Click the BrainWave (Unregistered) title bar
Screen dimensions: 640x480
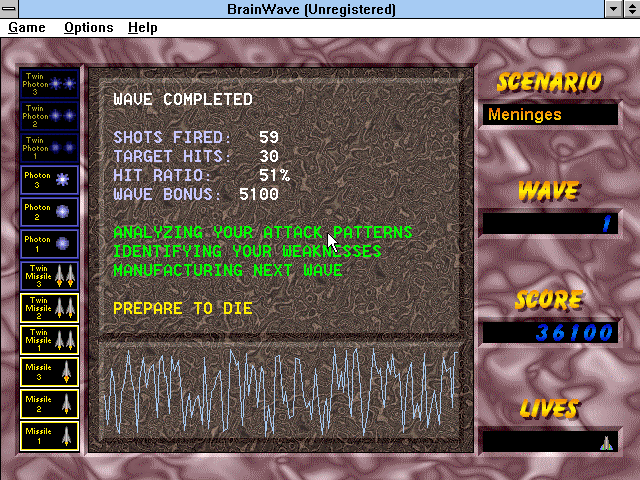(x=311, y=9)
